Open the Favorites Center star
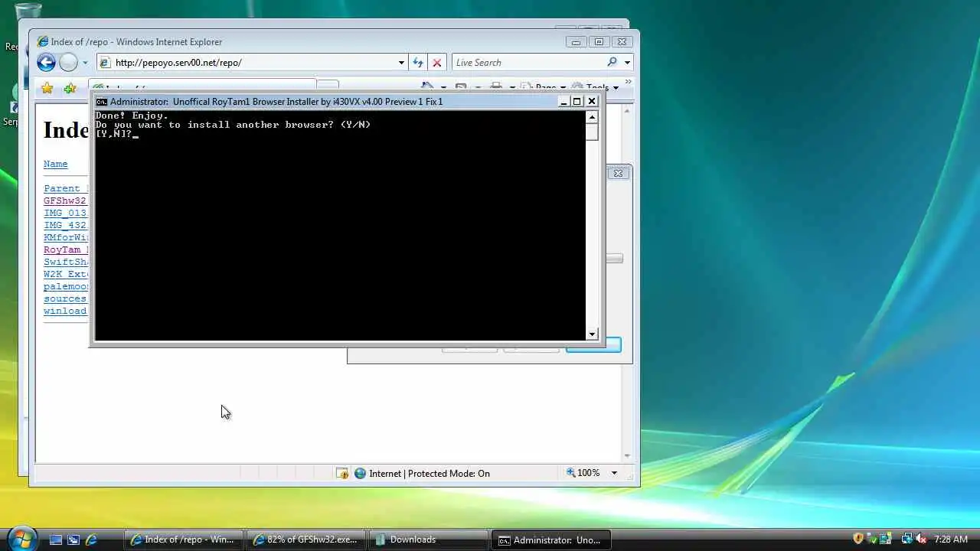 47,88
